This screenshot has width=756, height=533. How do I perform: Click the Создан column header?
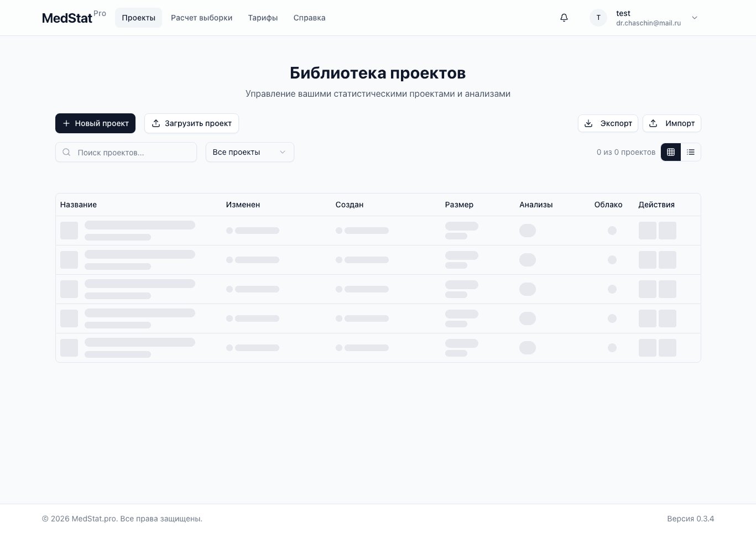tap(350, 205)
